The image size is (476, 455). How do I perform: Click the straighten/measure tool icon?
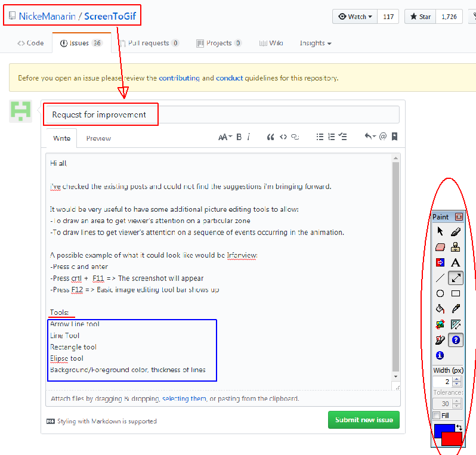point(455,324)
